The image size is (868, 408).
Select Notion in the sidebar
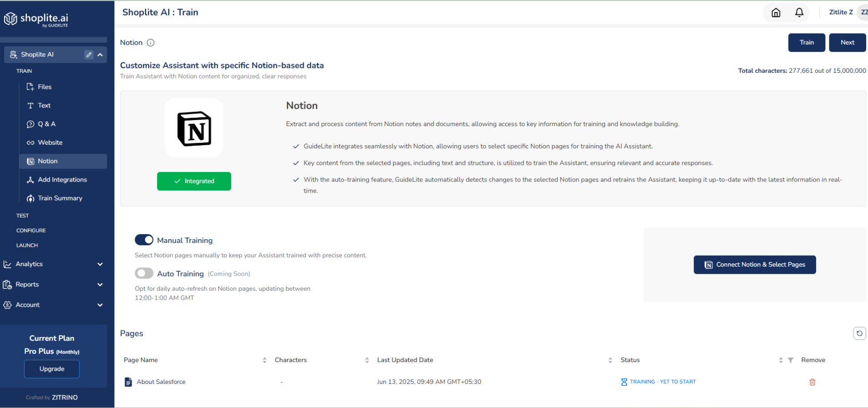pyautogui.click(x=63, y=161)
